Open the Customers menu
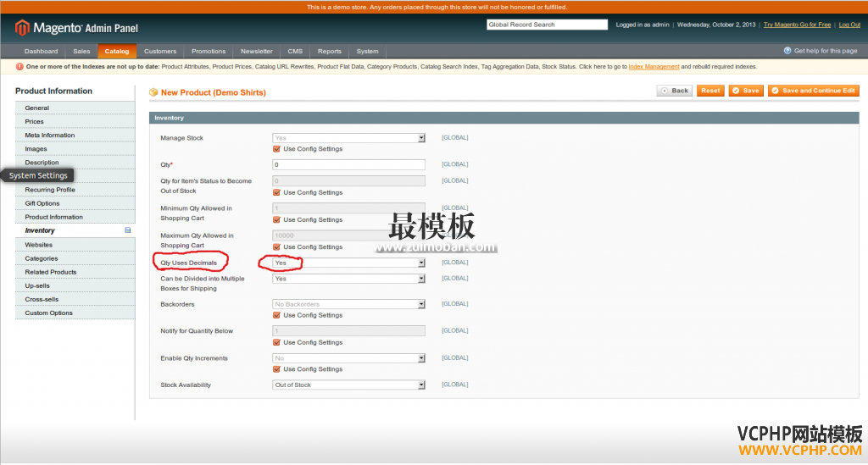 point(160,51)
